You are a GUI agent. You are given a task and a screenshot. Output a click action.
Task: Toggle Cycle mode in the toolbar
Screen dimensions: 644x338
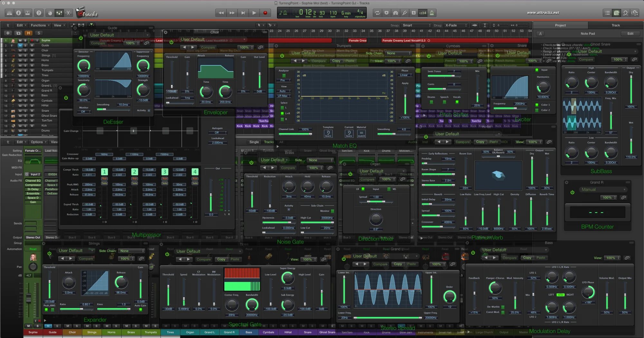377,13
